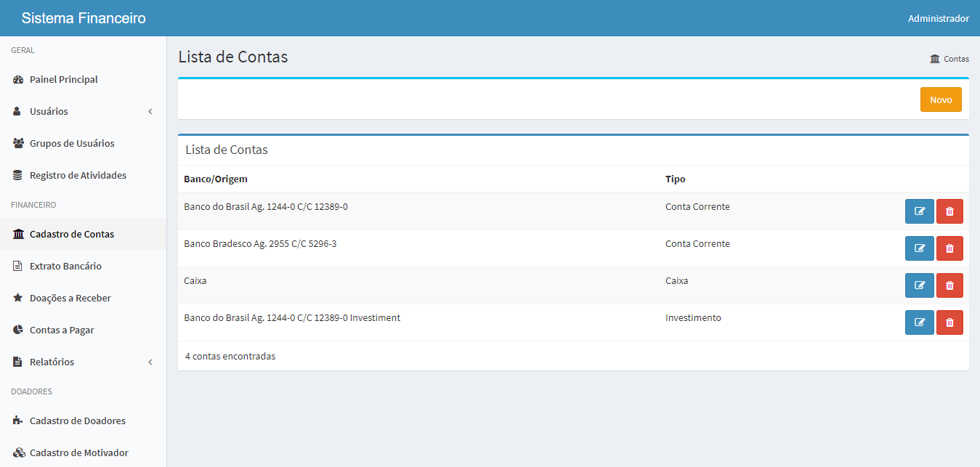This screenshot has width=980, height=467.
Task: Expand the Relatórios submenu arrow
Action: (x=150, y=362)
